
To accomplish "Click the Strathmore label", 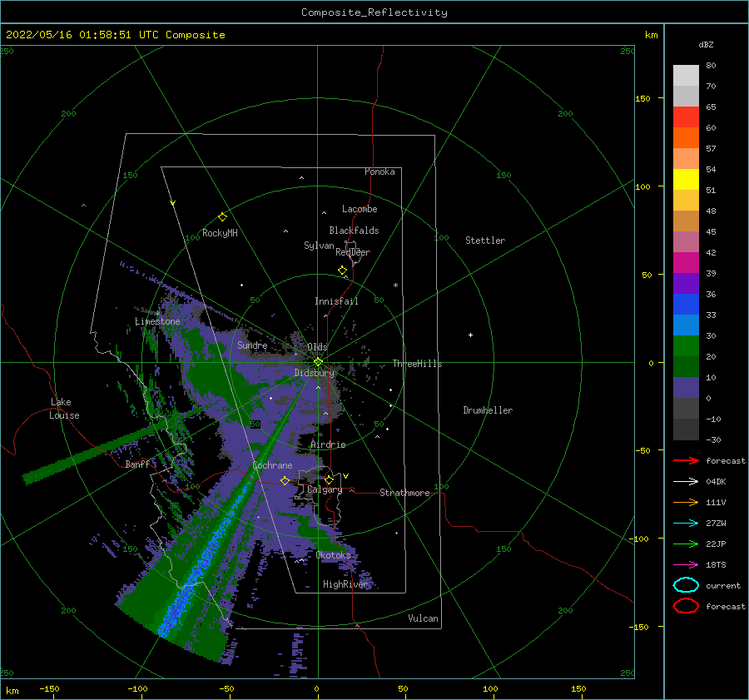I will pyautogui.click(x=405, y=493).
